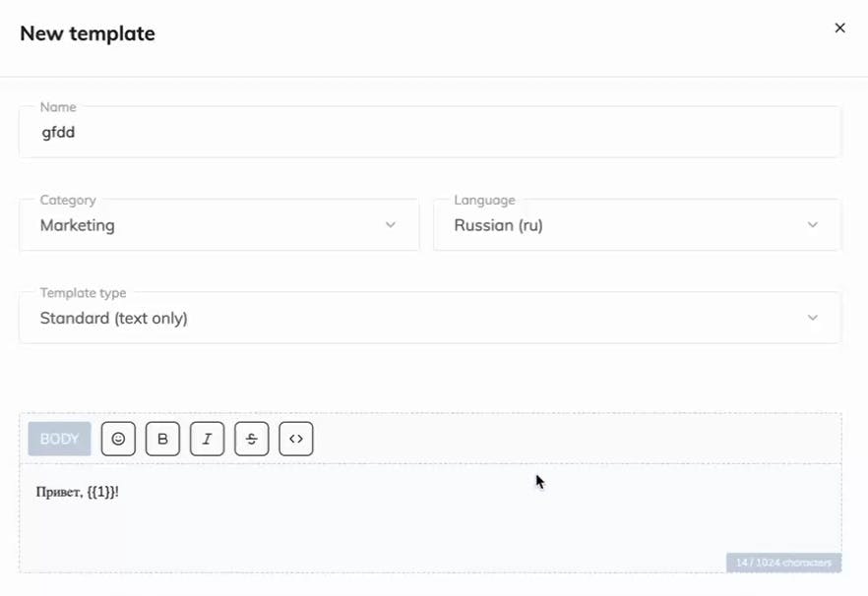The image size is (868, 596).
Task: Close the New template dialog
Action: pos(839,28)
